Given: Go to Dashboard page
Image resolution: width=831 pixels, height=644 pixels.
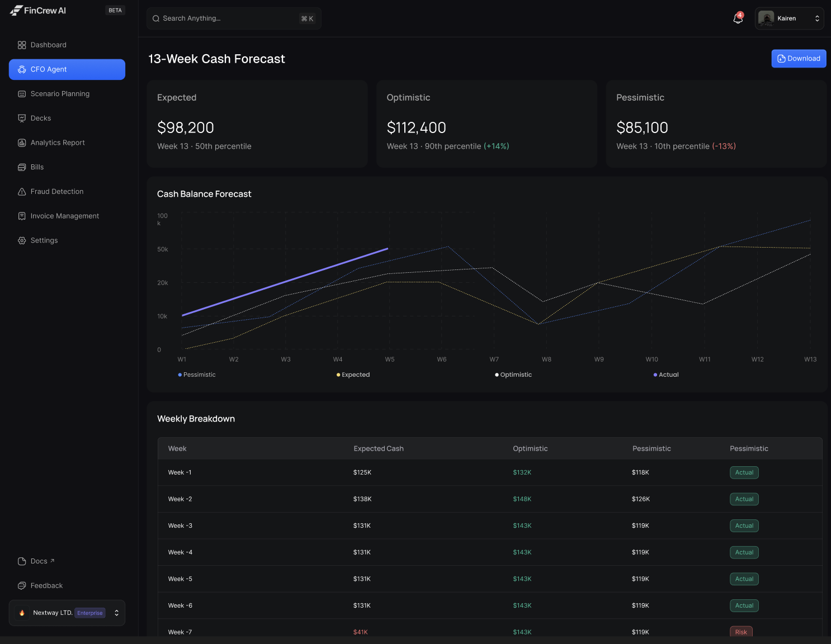Looking at the screenshot, I should pyautogui.click(x=67, y=45).
